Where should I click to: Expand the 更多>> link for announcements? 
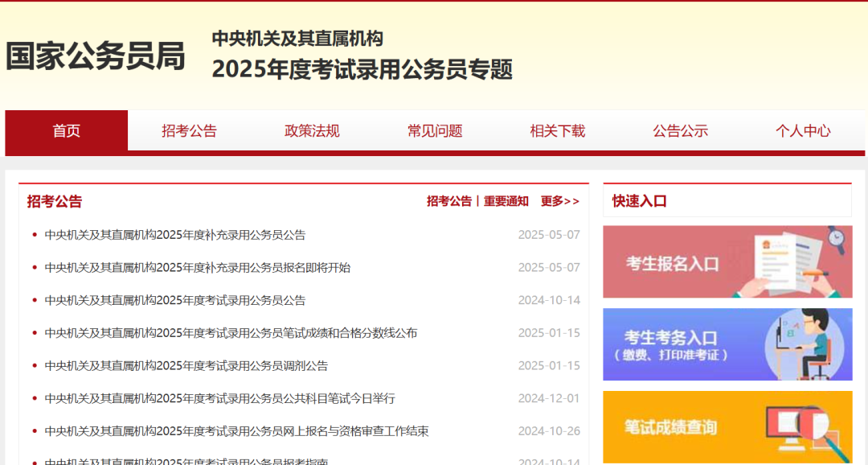pos(559,201)
